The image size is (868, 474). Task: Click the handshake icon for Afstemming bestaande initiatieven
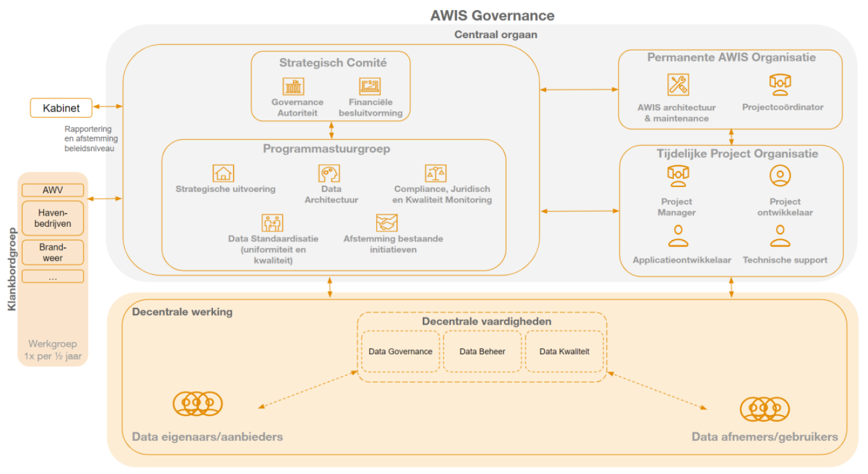[387, 222]
